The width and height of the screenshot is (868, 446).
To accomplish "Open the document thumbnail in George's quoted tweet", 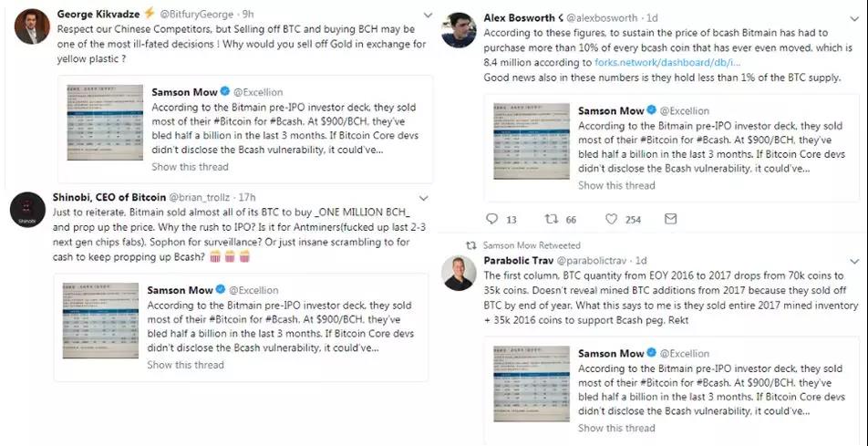I will point(103,123).
